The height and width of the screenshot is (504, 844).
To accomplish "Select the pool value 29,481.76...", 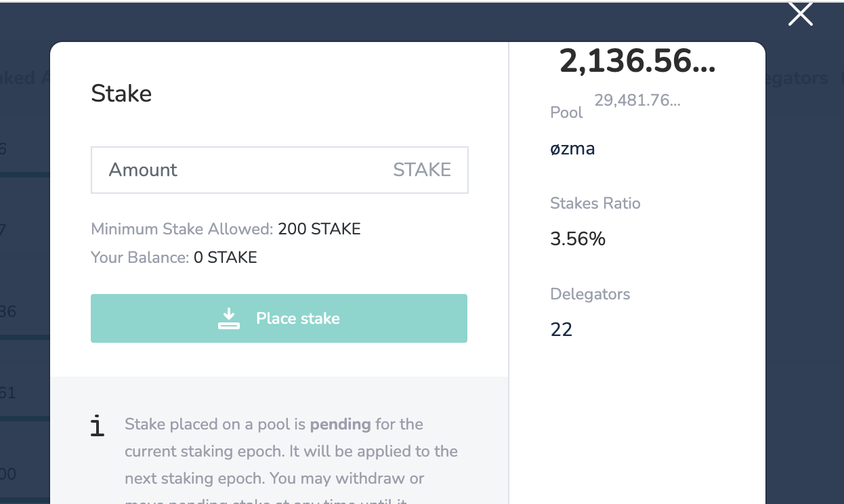I will pos(637,100).
